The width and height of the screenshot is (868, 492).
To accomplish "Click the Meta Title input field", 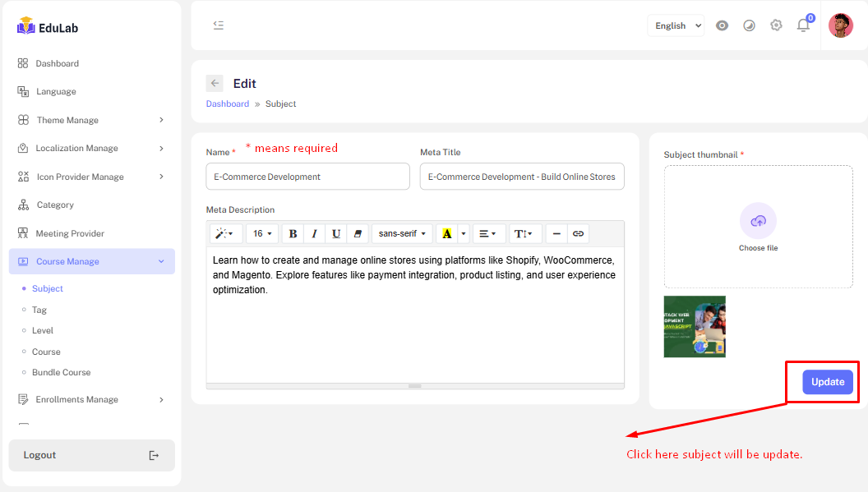I will tap(522, 177).
